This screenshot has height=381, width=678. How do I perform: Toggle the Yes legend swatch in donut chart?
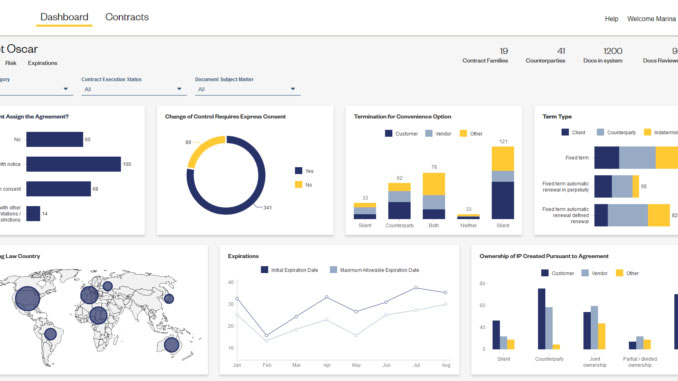coord(298,171)
